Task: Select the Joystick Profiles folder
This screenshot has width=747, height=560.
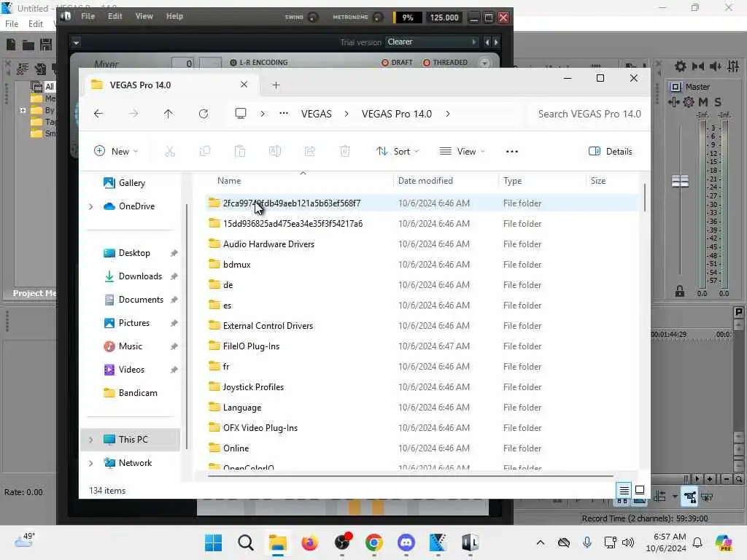Action: 253,387
